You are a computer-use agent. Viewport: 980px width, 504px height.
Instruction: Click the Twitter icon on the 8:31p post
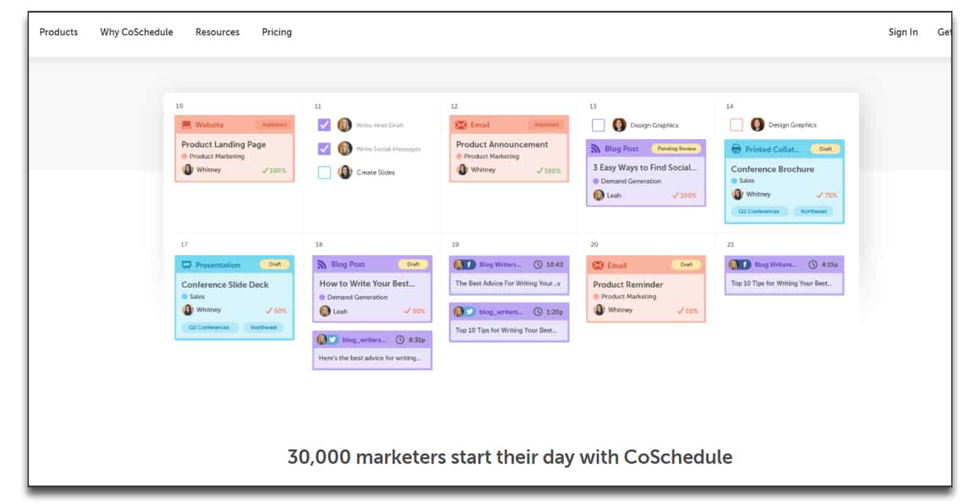tap(333, 339)
